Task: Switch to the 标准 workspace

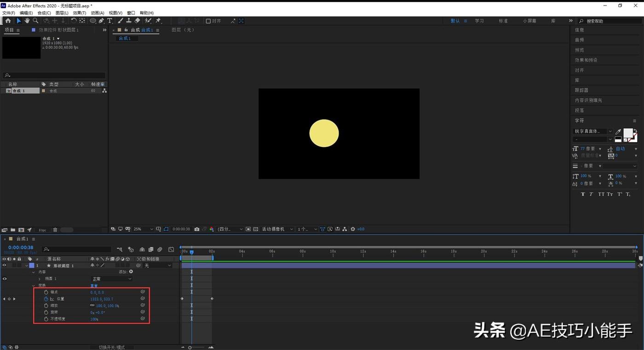Action: click(503, 21)
